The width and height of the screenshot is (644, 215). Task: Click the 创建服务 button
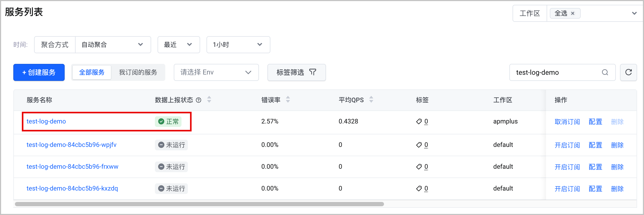(39, 72)
